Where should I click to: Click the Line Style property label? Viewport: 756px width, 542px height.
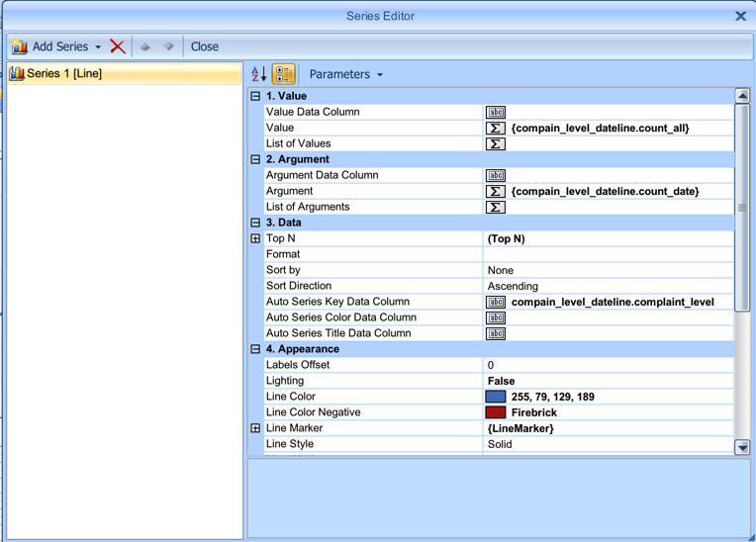[x=290, y=444]
